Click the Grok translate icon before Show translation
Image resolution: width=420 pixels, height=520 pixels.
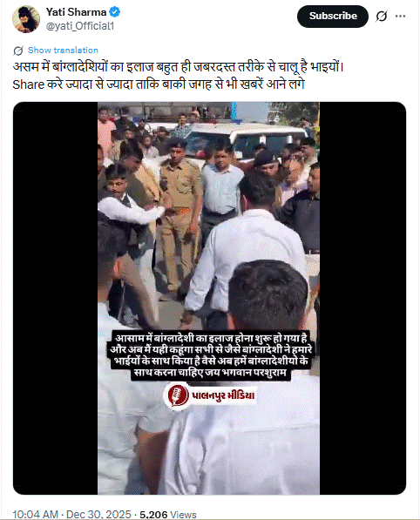[x=18, y=51]
